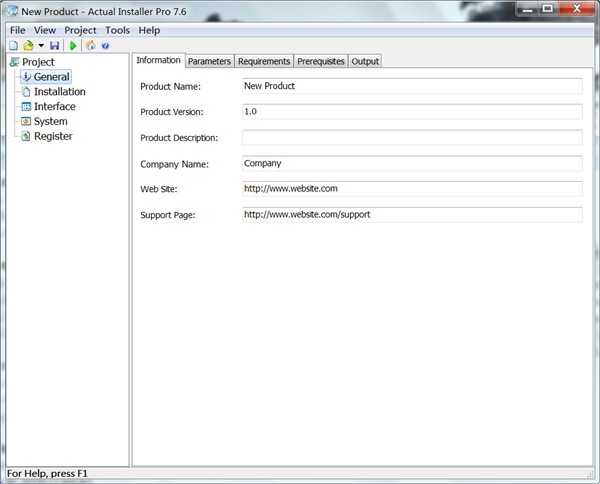Image resolution: width=600 pixels, height=484 pixels.
Task: Create a new project with toolbar icon
Action: (13, 46)
